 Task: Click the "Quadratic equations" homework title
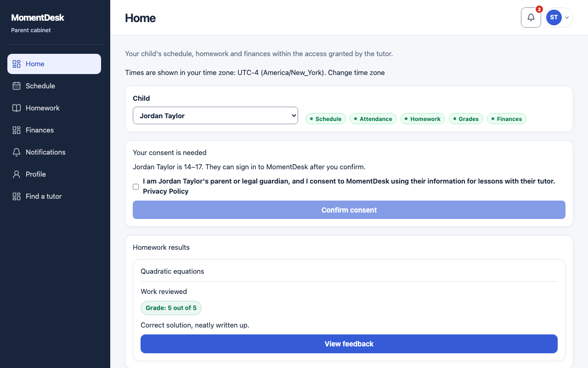pyautogui.click(x=172, y=271)
